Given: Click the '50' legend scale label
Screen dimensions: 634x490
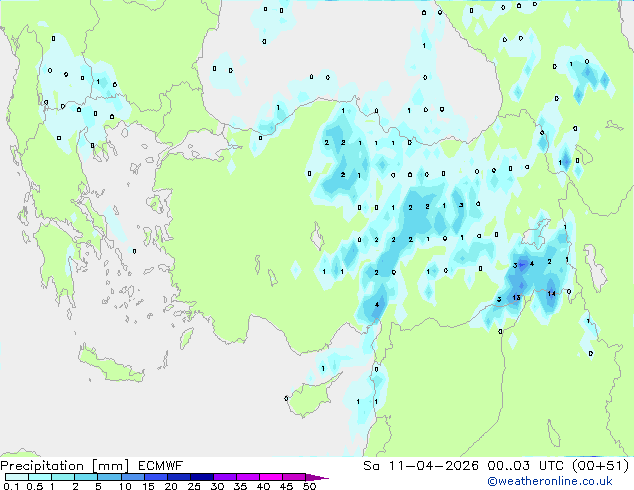Looking at the screenshot, I should coord(309,486).
